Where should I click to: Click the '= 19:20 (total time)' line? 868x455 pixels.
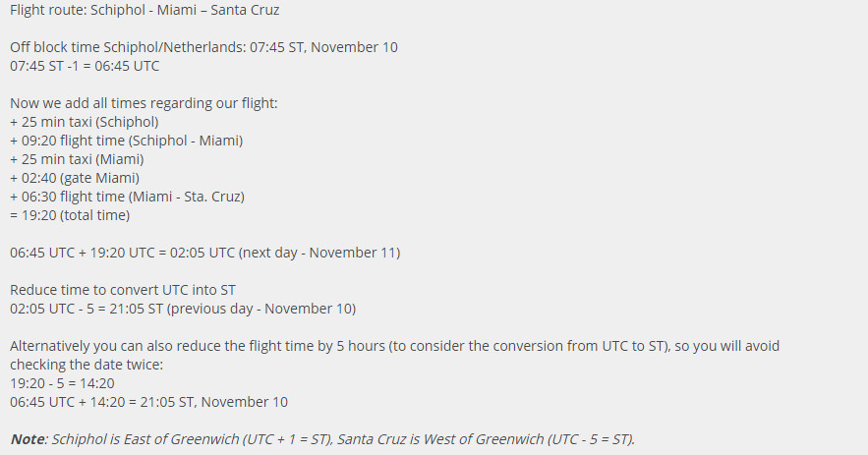click(x=70, y=215)
